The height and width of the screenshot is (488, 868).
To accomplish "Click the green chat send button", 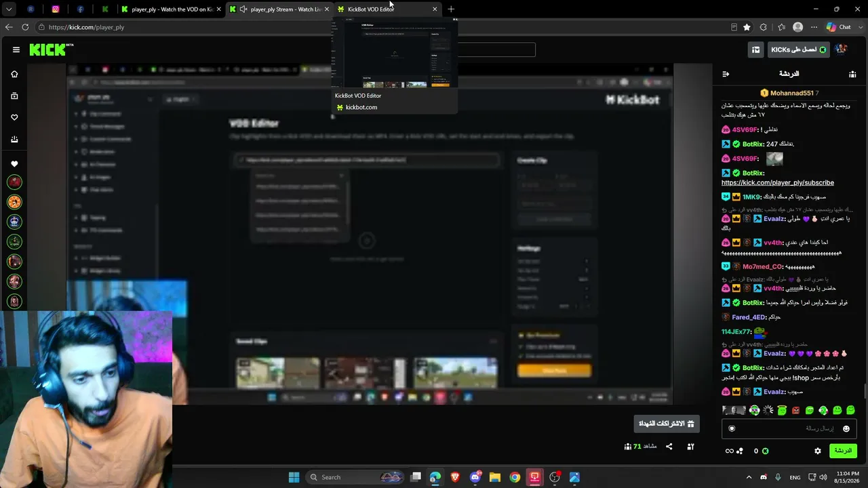I will coord(843,451).
